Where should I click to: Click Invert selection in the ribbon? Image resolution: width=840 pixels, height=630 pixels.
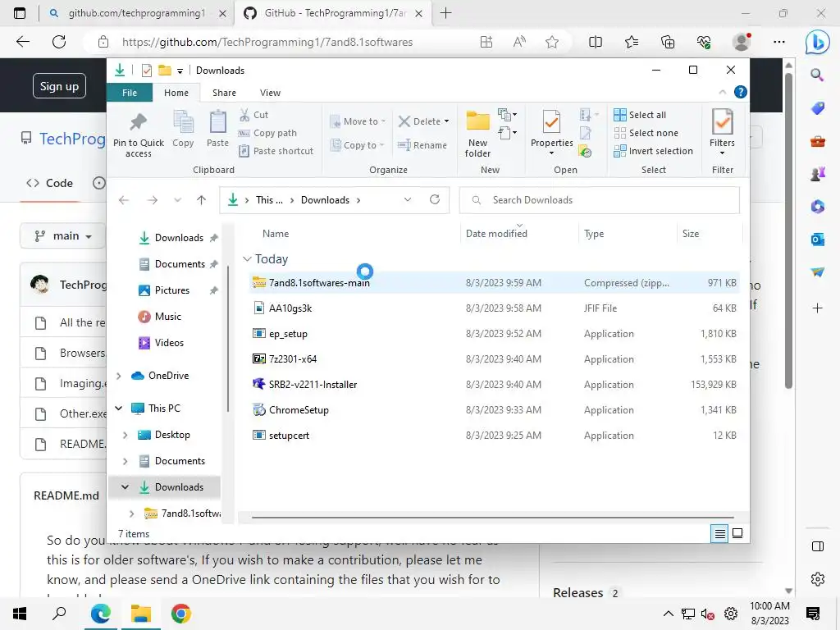(x=654, y=151)
